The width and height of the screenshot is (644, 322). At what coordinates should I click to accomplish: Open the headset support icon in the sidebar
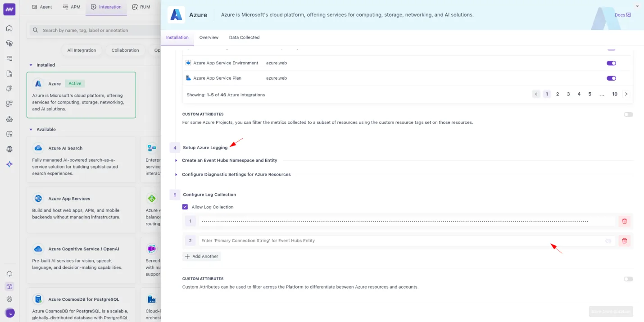click(x=9, y=274)
